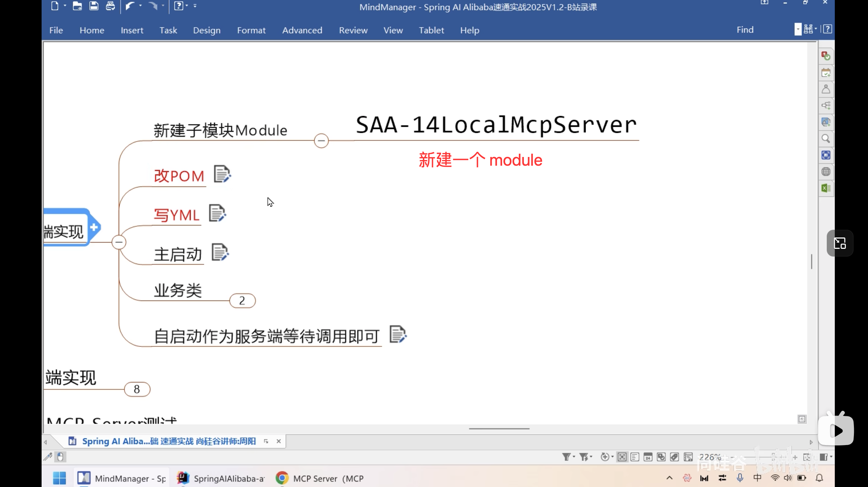
Task: Collapse the 新建子模块Module branch
Action: point(321,141)
